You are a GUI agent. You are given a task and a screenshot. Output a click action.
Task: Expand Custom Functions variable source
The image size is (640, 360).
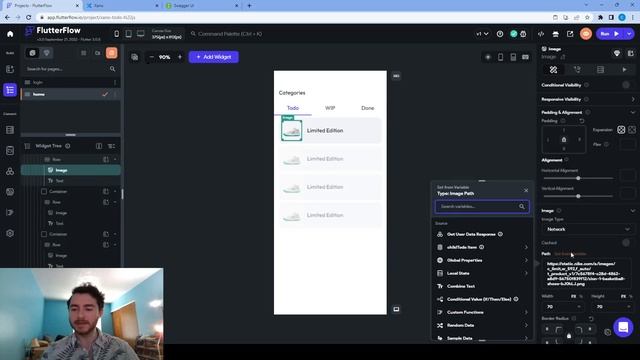482,312
